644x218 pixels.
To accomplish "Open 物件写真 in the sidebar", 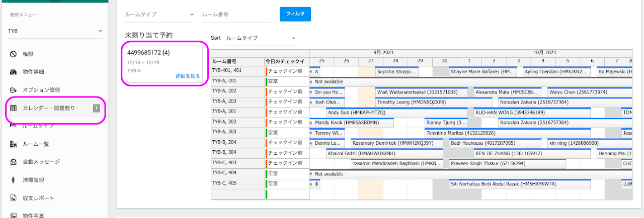I will (33, 215).
